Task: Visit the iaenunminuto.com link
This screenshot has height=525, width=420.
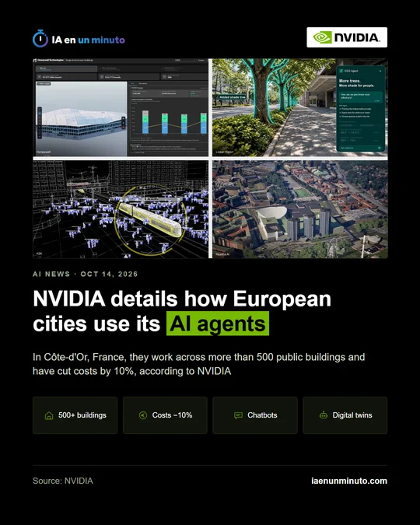Action: tap(349, 481)
